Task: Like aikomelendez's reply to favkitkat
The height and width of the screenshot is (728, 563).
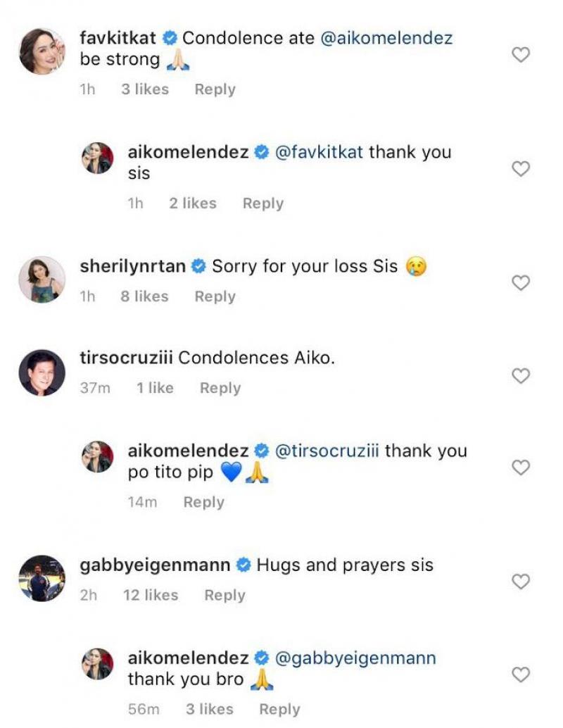Action: (x=520, y=169)
